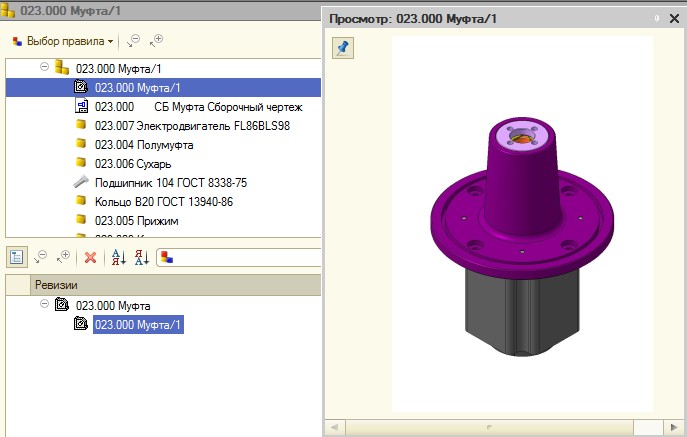Sort descending with the Я-A icon
Screen dimensions: 687x437
tap(141, 257)
